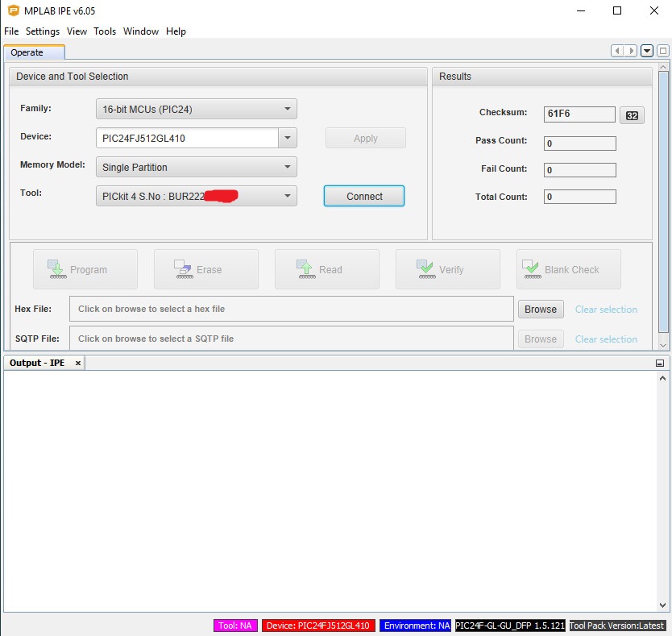672x636 pixels.
Task: Click the Blank Check icon button
Action: 568,269
